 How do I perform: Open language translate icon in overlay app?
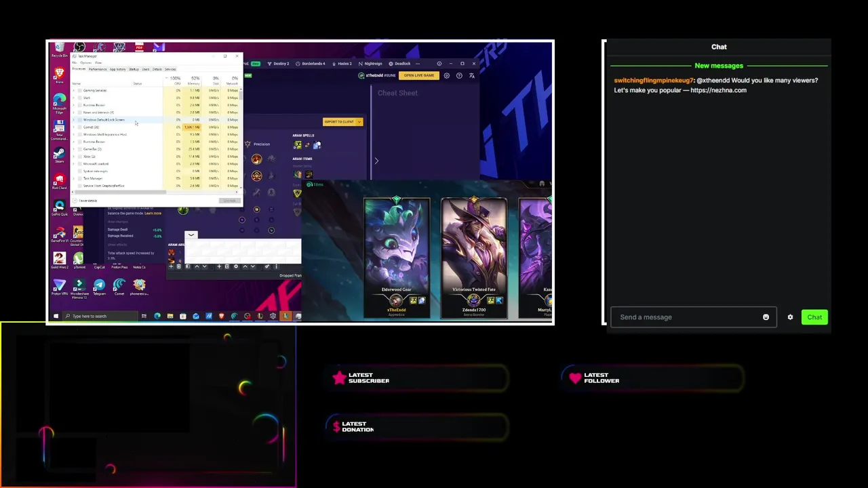pyautogui.click(x=472, y=75)
